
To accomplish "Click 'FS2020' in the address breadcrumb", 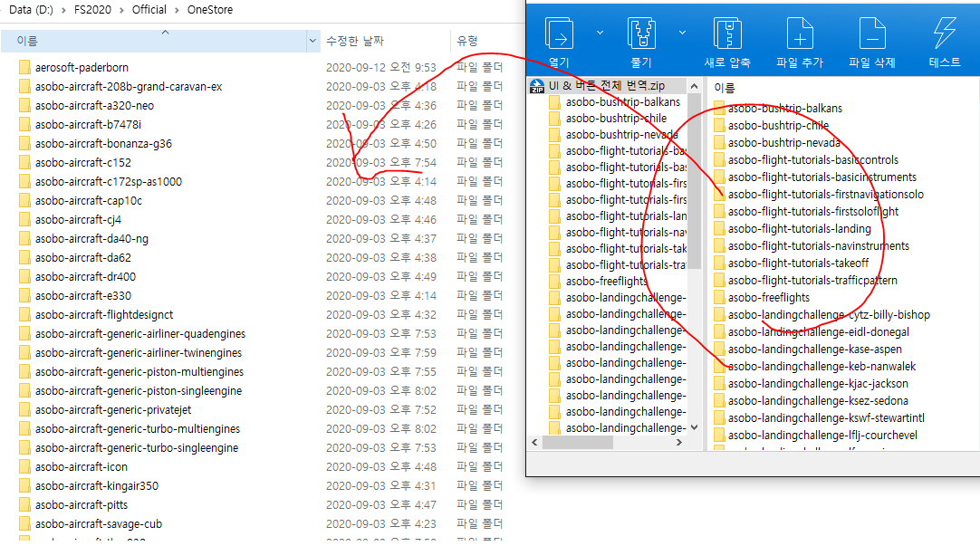I will pyautogui.click(x=92, y=10).
